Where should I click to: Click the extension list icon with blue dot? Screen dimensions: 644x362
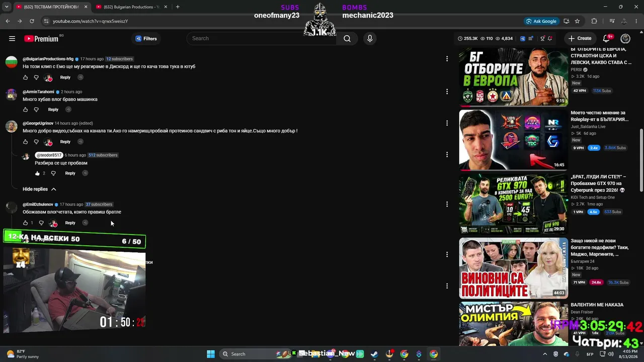pyautogui.click(x=530, y=39)
